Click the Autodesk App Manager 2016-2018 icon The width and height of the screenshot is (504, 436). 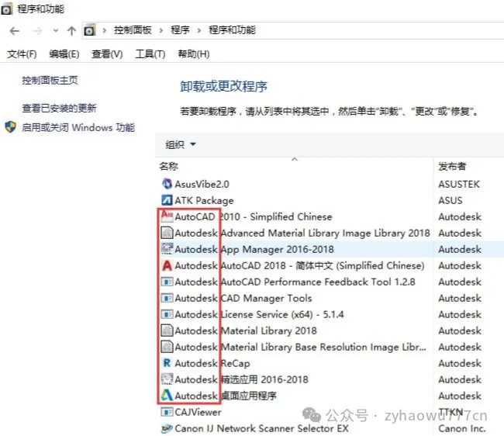[167, 249]
